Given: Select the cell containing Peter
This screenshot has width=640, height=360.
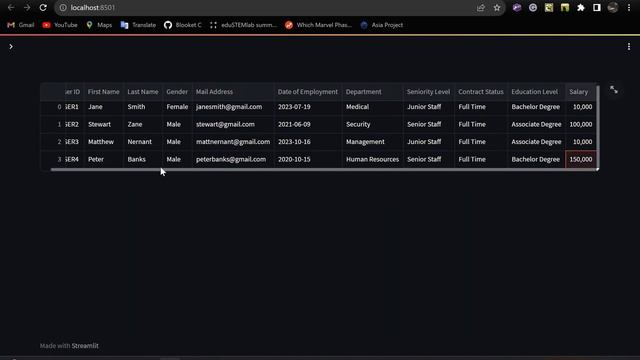Looking at the screenshot, I should click(104, 160).
